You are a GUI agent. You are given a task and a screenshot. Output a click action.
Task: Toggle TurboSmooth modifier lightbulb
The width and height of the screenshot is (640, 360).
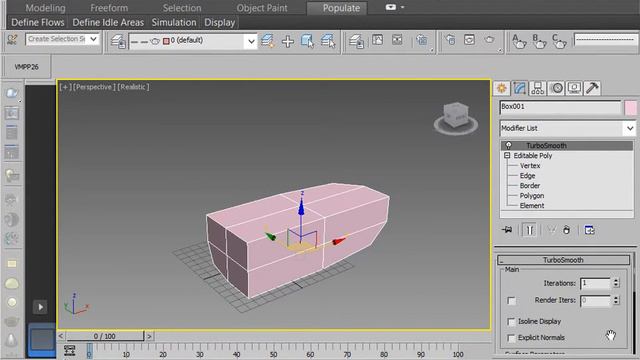click(x=509, y=145)
